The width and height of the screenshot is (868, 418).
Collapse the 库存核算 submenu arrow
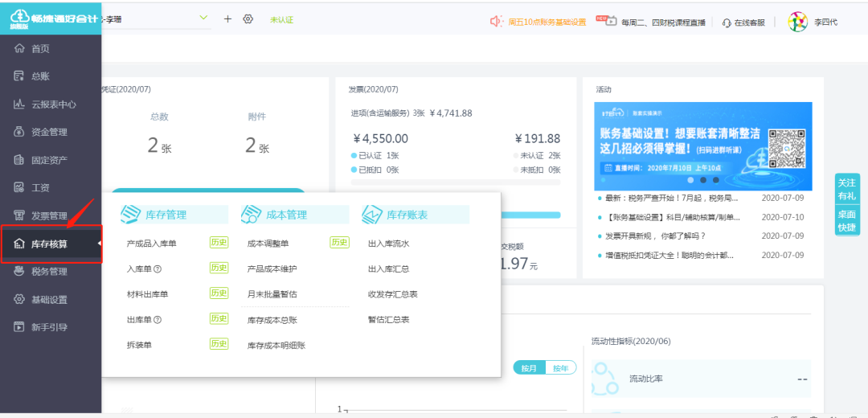(x=98, y=244)
